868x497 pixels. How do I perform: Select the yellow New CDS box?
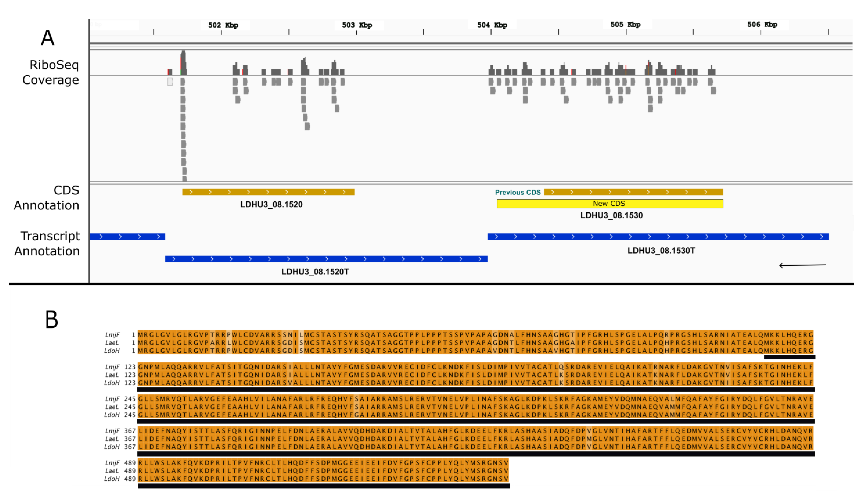[610, 204]
